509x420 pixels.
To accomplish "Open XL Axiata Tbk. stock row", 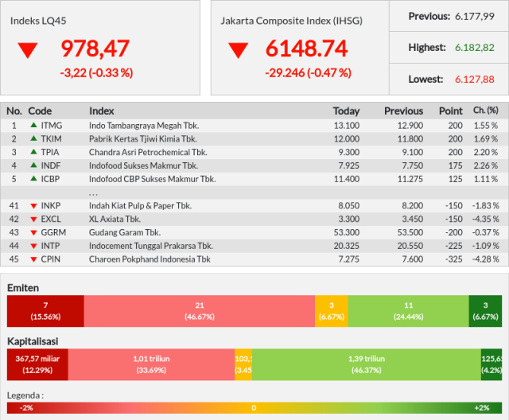I will coord(115,219).
